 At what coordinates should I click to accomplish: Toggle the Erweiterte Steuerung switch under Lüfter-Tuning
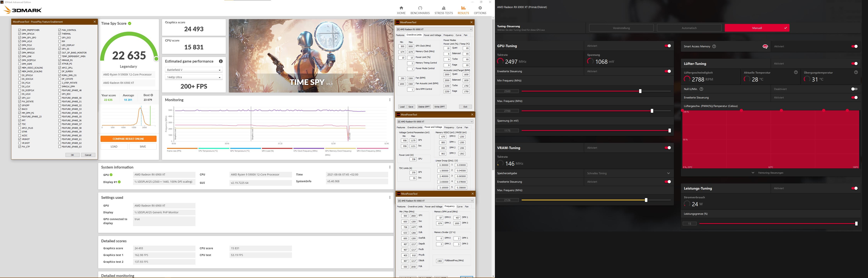point(854,98)
